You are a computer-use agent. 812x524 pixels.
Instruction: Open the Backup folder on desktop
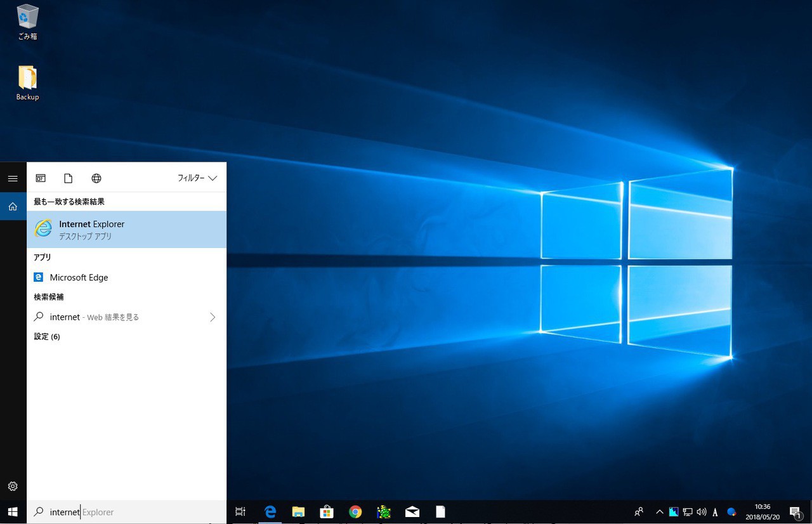click(x=27, y=82)
